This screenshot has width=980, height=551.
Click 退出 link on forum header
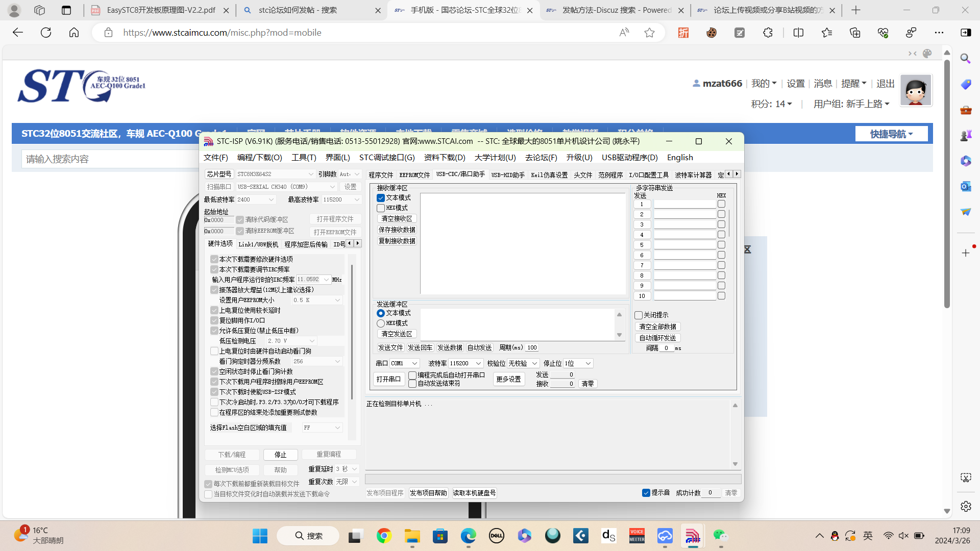click(x=886, y=83)
